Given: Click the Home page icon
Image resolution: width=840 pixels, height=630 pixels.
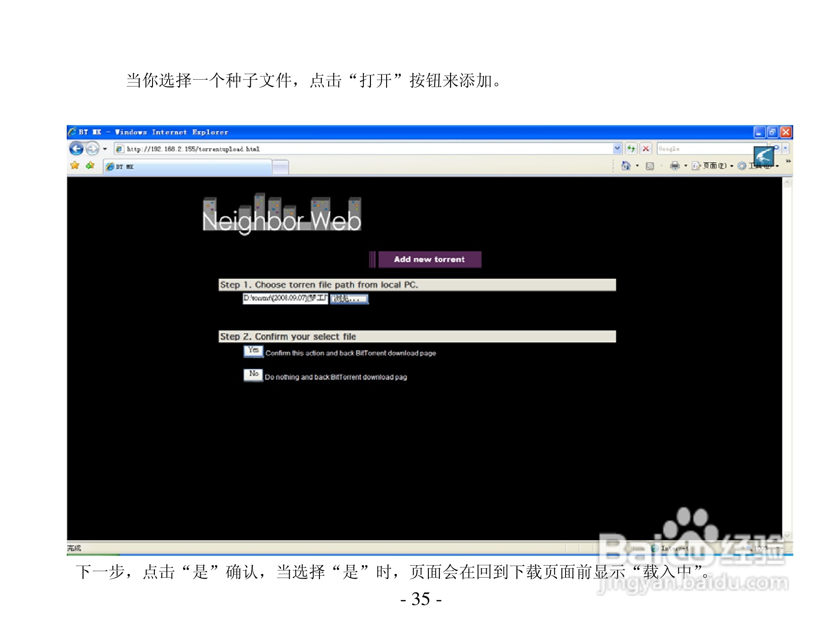Looking at the screenshot, I should point(626,165).
